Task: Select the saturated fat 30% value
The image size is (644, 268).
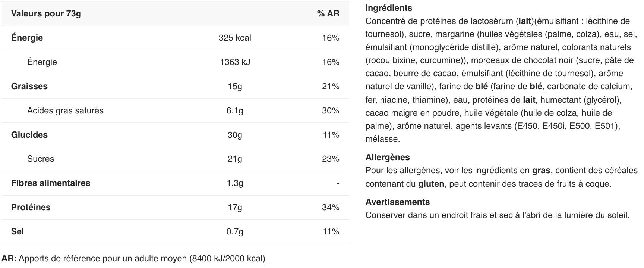Action: coord(331,110)
